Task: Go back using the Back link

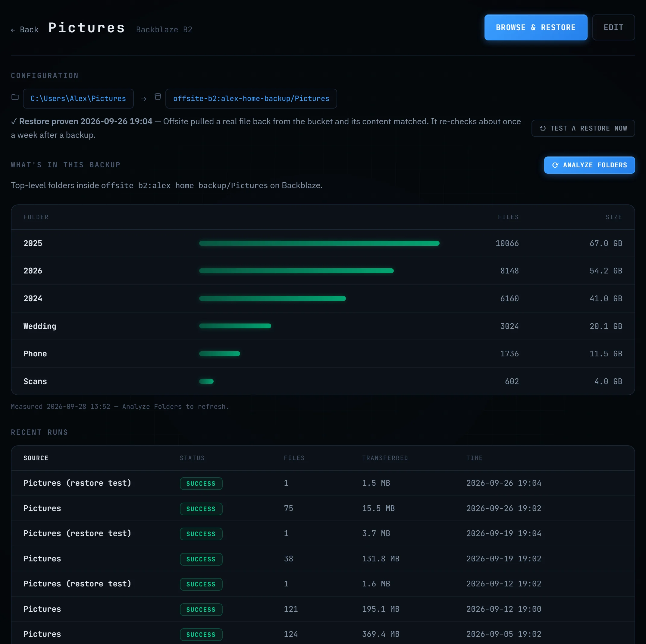Action: point(25,30)
